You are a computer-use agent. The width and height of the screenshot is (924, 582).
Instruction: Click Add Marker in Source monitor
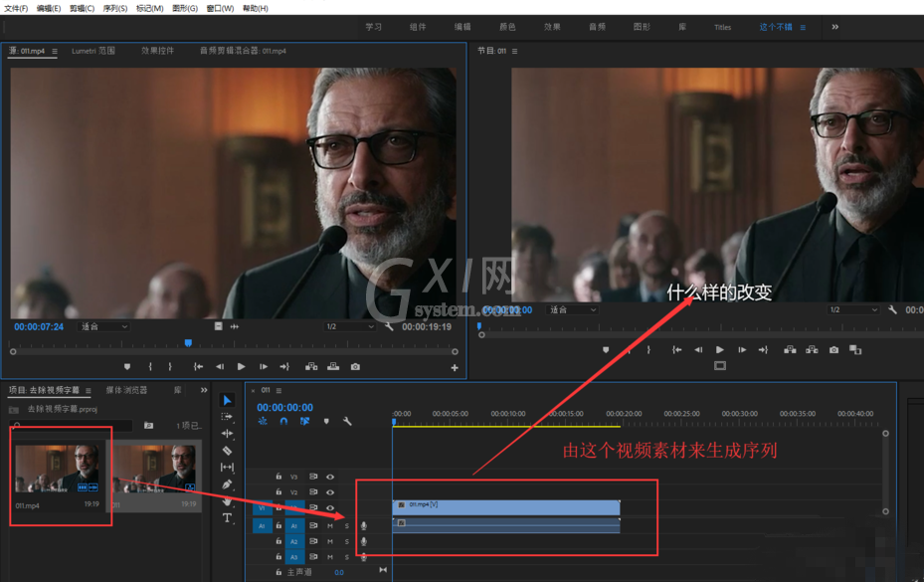point(127,367)
